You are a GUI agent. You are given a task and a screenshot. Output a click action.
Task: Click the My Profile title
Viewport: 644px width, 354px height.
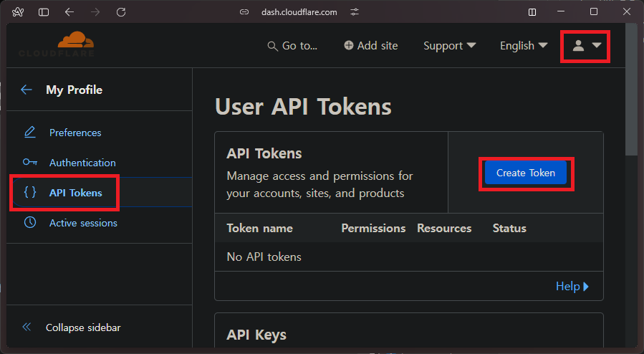[74, 90]
